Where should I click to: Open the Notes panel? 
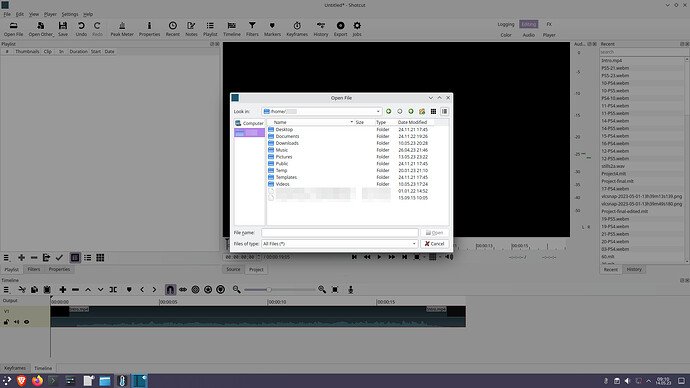click(x=191, y=29)
